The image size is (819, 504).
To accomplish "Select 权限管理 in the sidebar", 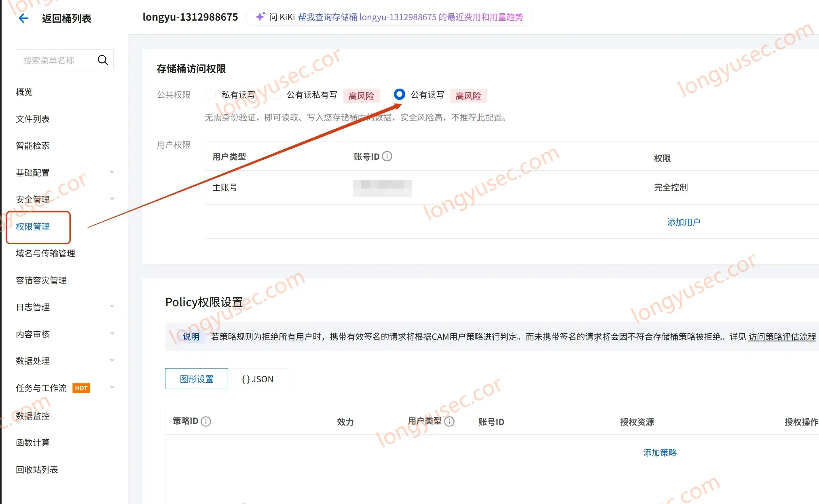I will click(33, 227).
